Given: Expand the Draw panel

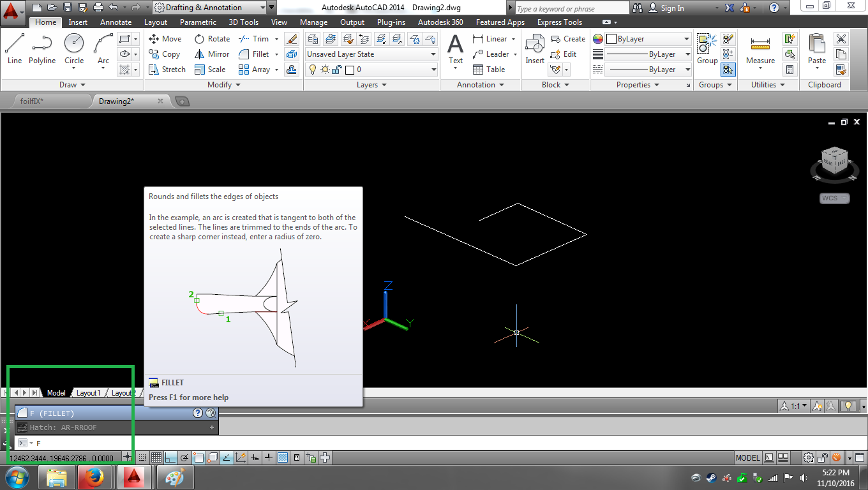Looking at the screenshot, I should pos(73,85).
